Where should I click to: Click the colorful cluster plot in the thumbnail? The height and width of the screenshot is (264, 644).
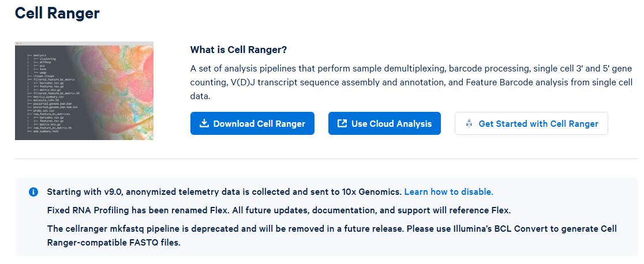point(127,86)
